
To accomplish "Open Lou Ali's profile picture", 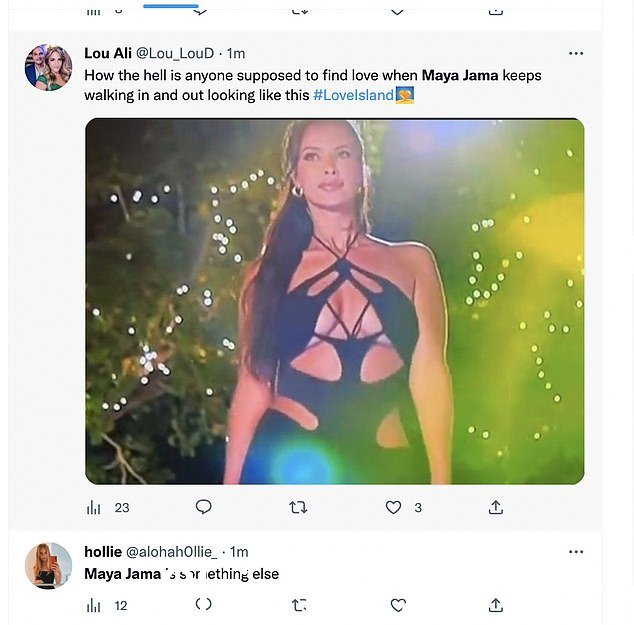I will [49, 68].
